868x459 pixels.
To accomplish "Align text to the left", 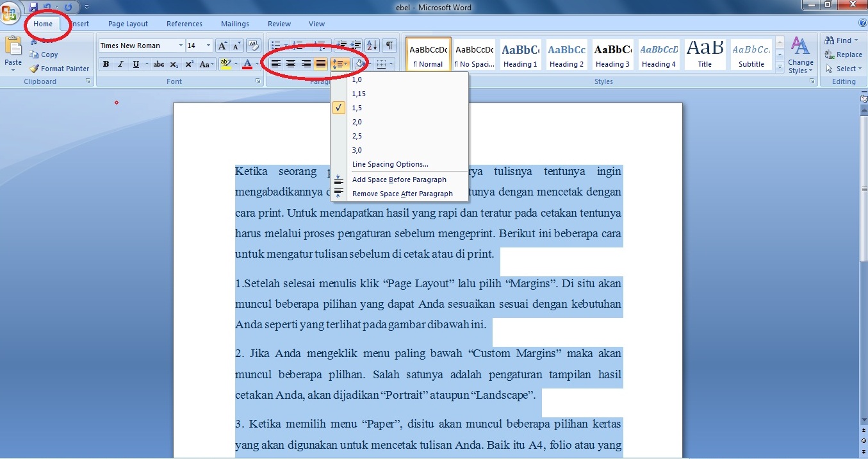I will (276, 64).
